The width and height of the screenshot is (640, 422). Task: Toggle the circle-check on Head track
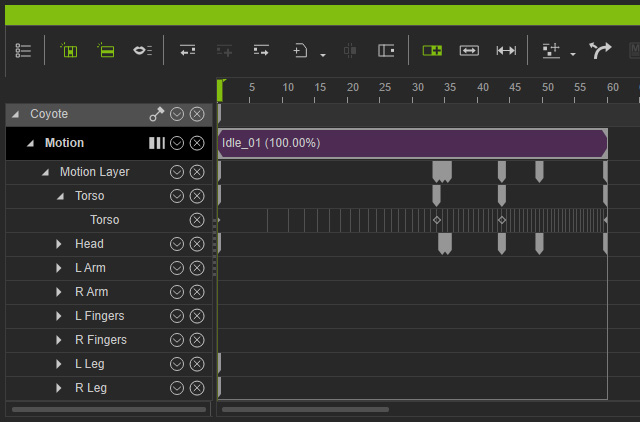click(177, 244)
